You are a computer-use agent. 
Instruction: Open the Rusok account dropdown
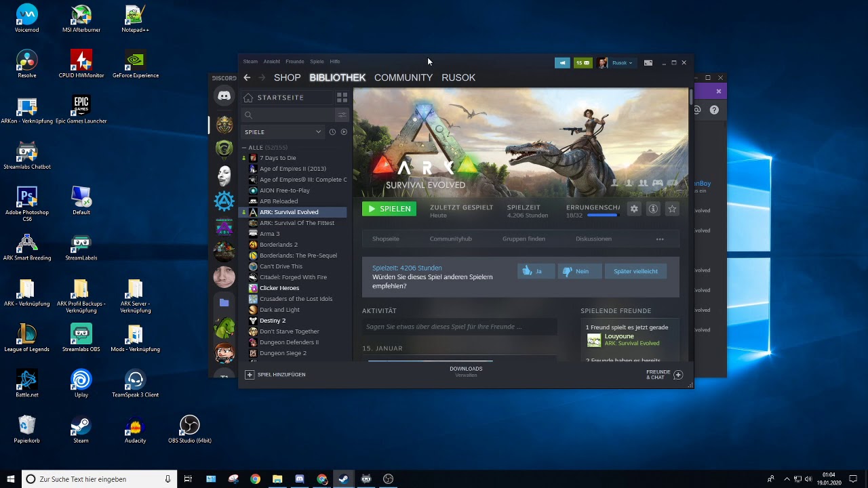pos(622,63)
